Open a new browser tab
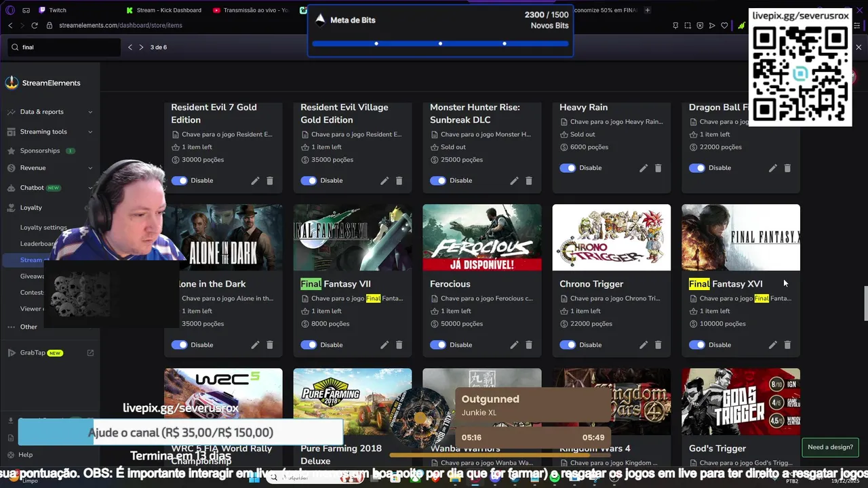Screen dimensions: 868x488 pos(648,10)
